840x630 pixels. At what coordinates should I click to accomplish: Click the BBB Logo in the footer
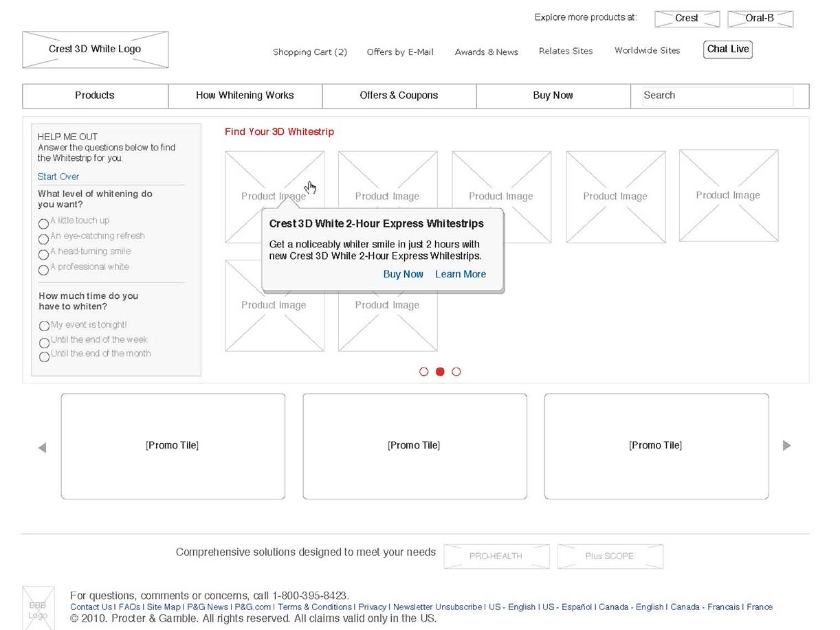[38, 607]
